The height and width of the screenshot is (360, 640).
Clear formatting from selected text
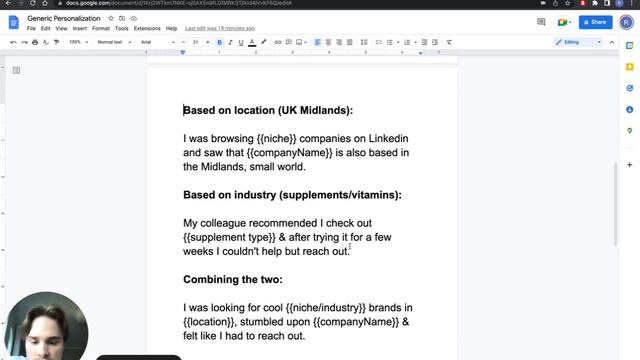coord(449,42)
